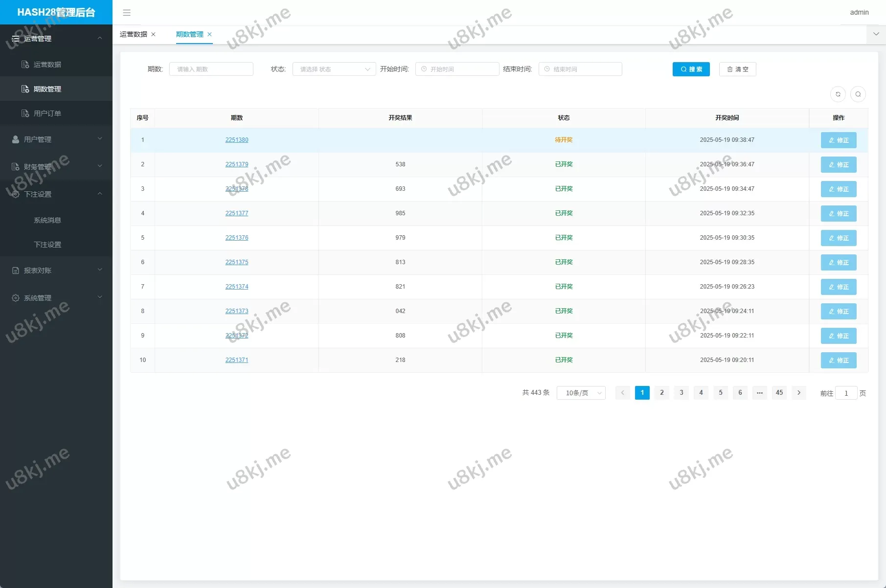The image size is (886, 588).
Task: Click the clock icon in 结束时间 field
Action: coord(547,69)
